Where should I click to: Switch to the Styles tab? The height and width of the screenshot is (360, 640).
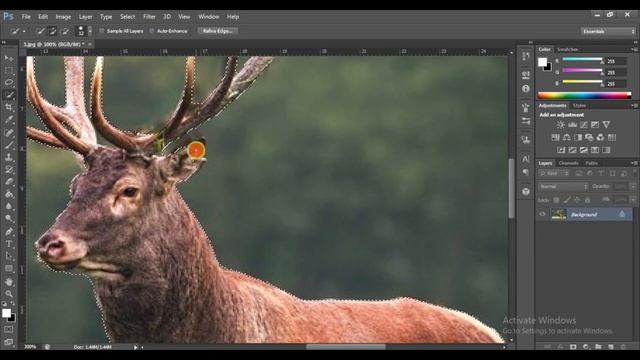[579, 106]
